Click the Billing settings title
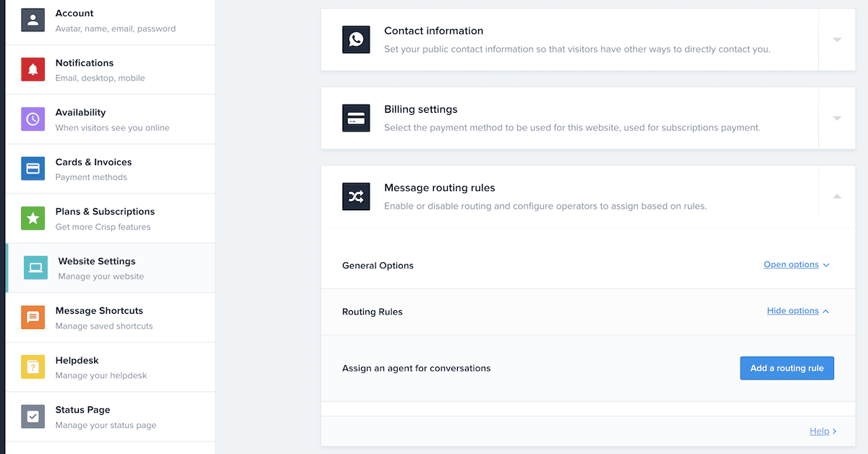This screenshot has height=454, width=868. point(421,110)
